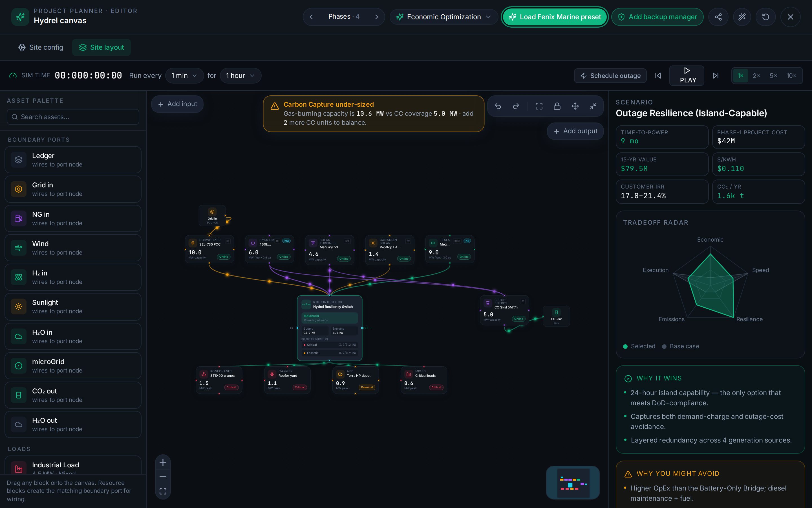The height and width of the screenshot is (508, 812).
Task: Toggle canvas lock icon
Action: [x=557, y=106]
